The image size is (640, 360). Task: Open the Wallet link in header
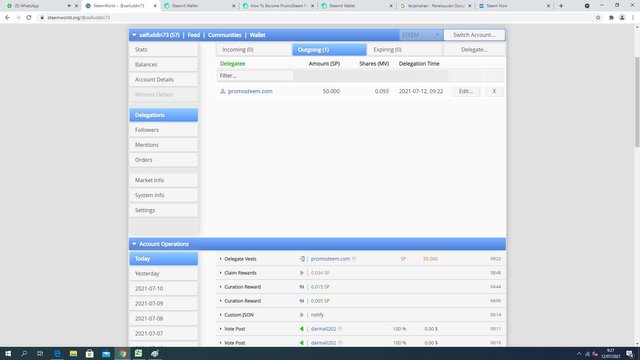pyautogui.click(x=258, y=35)
